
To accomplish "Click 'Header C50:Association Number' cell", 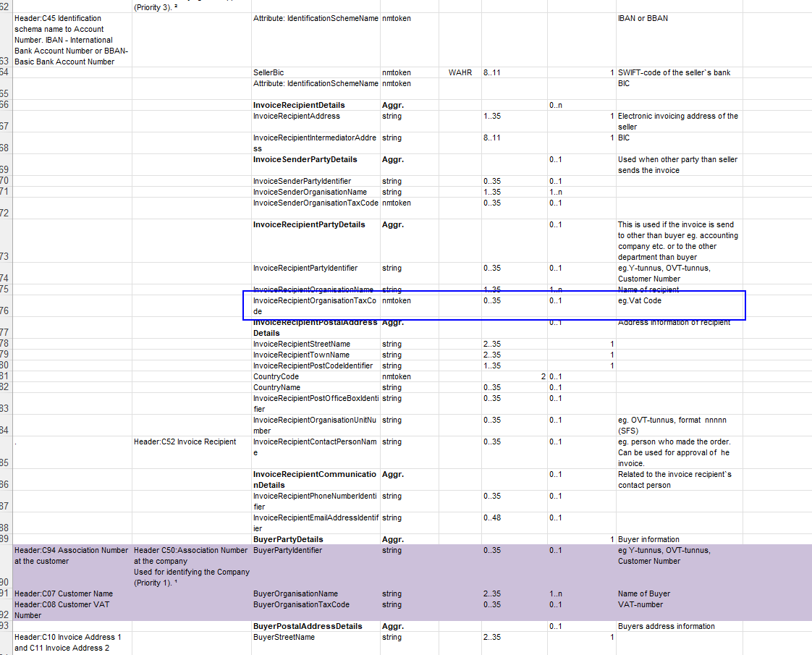I will click(x=192, y=567).
